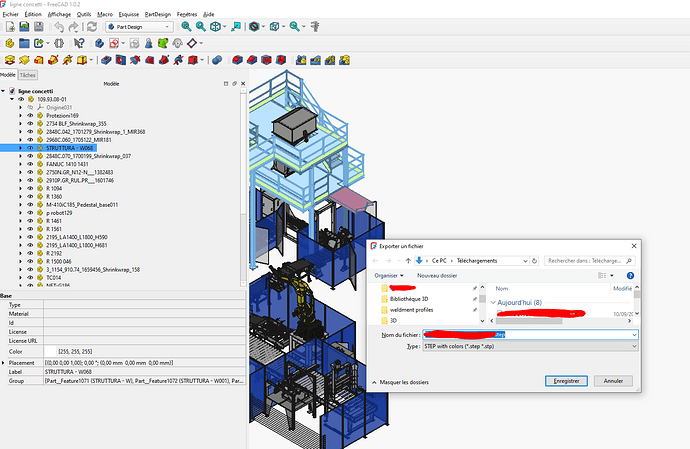Expand the R 1360 tree node
The width and height of the screenshot is (690, 449).
20,197
